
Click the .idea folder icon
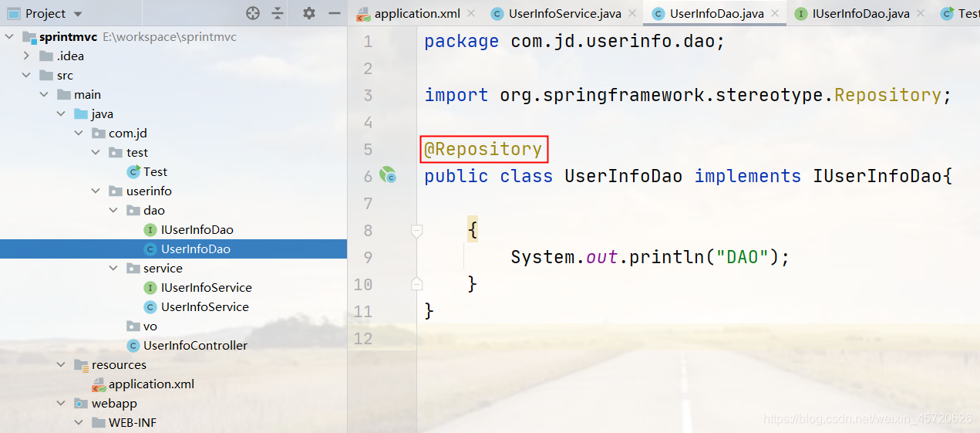(x=45, y=56)
